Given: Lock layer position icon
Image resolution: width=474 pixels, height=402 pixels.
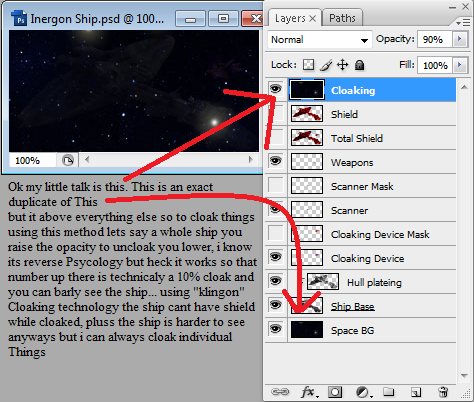Looking at the screenshot, I should [343, 65].
